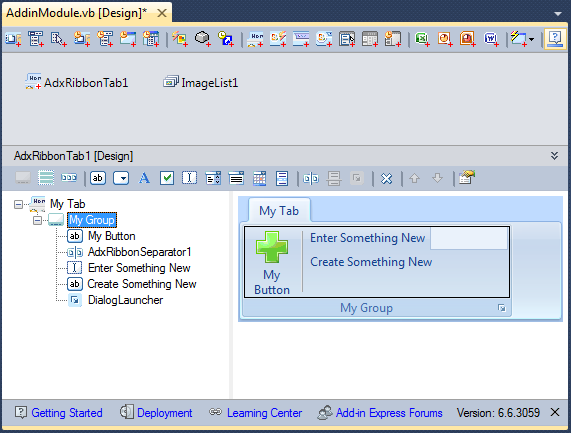Select the My Group tree node

[92, 220]
